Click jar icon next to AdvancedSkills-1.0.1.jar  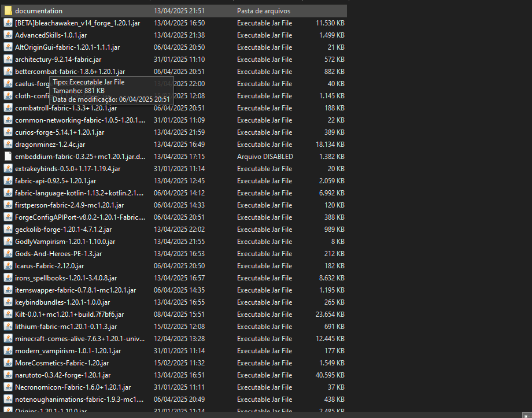point(8,35)
